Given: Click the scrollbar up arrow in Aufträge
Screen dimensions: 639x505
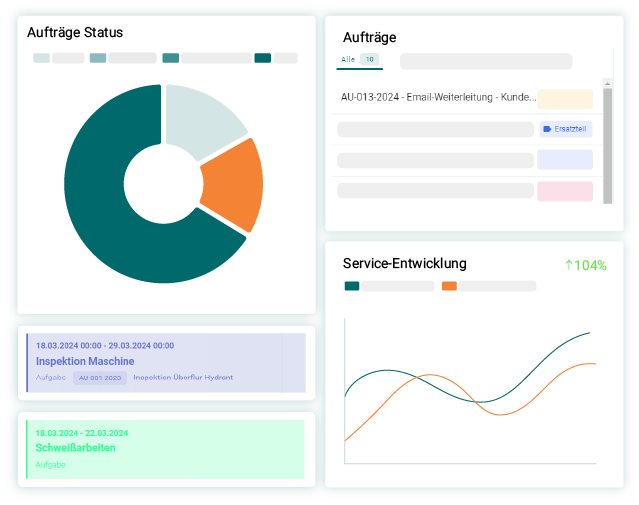Looking at the screenshot, I should coord(606,84).
